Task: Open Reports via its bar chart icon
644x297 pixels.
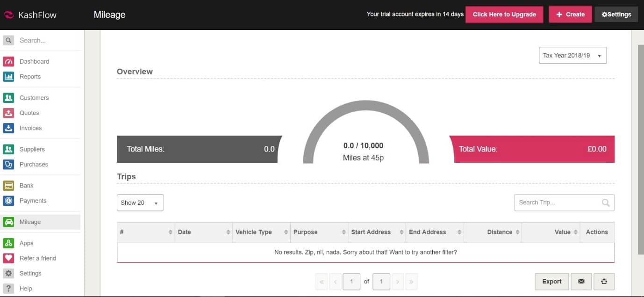Action: 8,77
